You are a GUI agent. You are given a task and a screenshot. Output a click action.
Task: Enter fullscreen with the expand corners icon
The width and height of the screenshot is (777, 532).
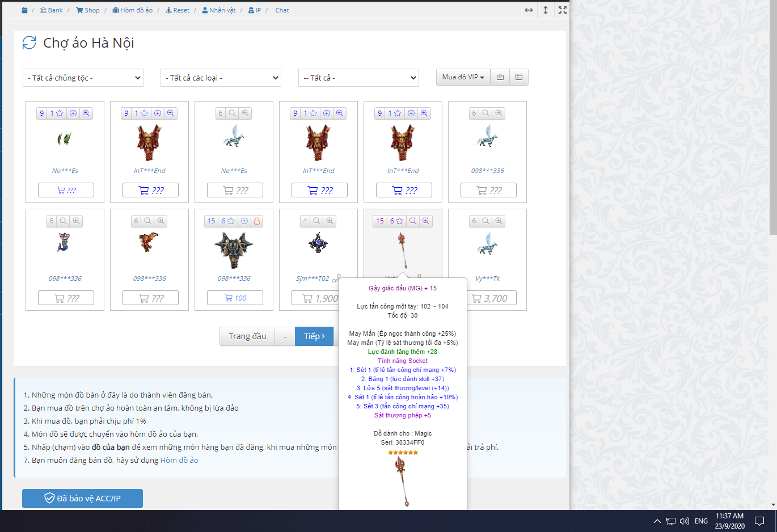point(562,10)
